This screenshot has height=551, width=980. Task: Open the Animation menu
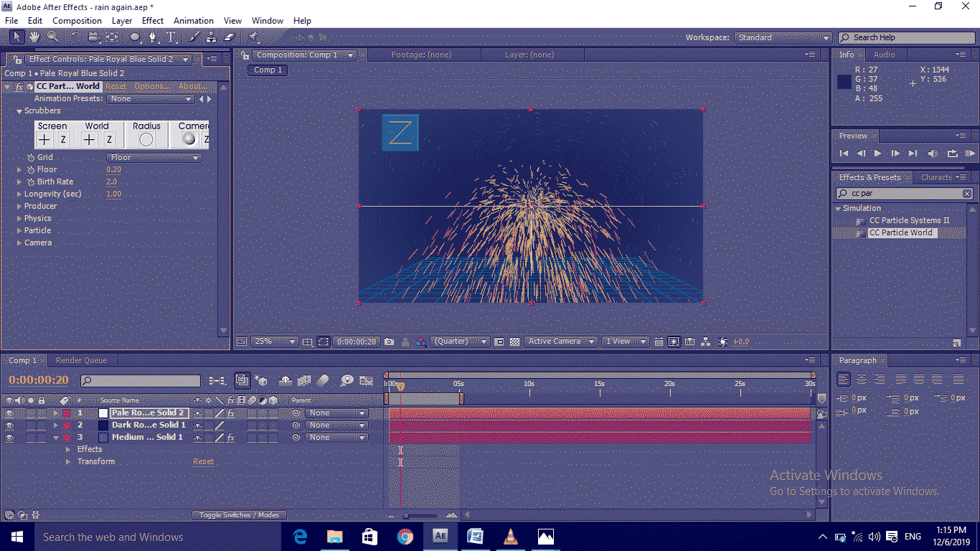tap(194, 21)
